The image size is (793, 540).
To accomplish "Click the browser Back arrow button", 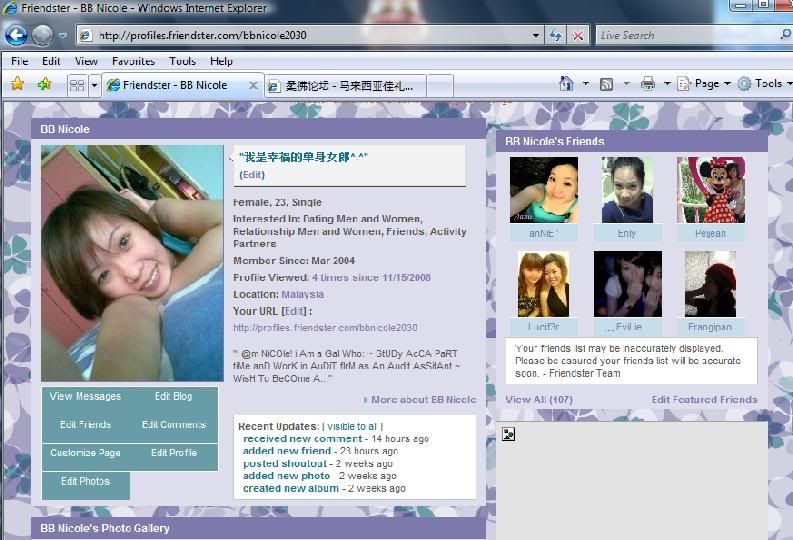I will click(16, 35).
